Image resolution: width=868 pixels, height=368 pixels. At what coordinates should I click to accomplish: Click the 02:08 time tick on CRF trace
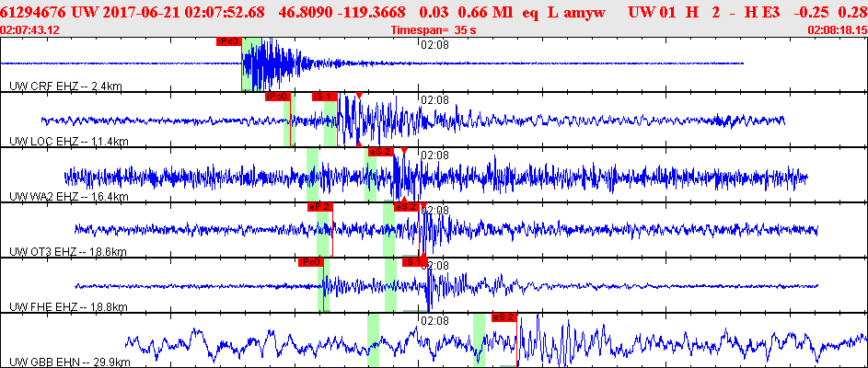point(434,45)
